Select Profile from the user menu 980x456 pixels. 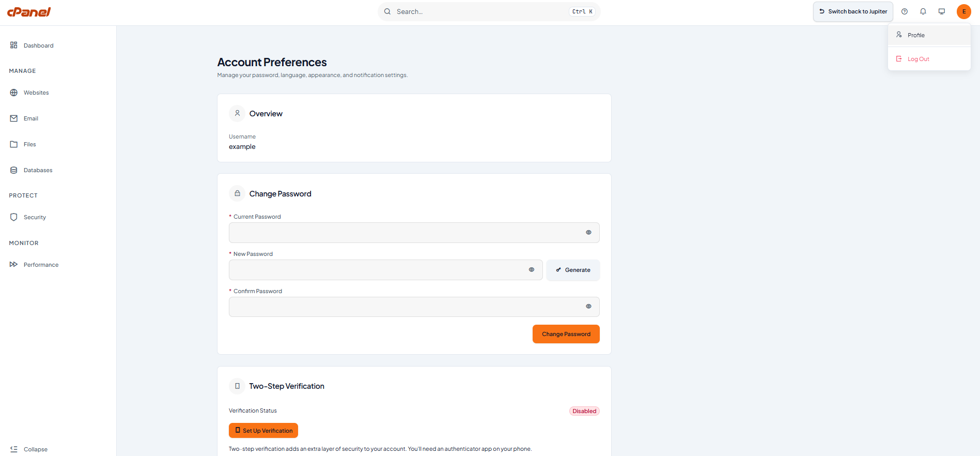click(x=929, y=35)
